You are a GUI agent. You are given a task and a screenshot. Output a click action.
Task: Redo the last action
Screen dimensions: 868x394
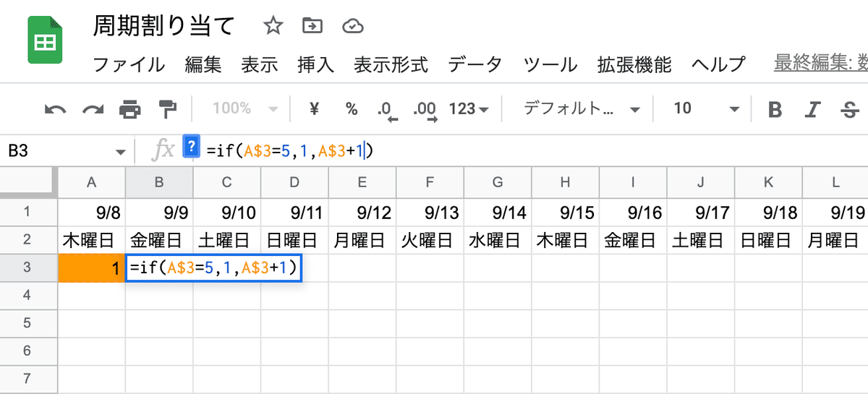tap(93, 109)
